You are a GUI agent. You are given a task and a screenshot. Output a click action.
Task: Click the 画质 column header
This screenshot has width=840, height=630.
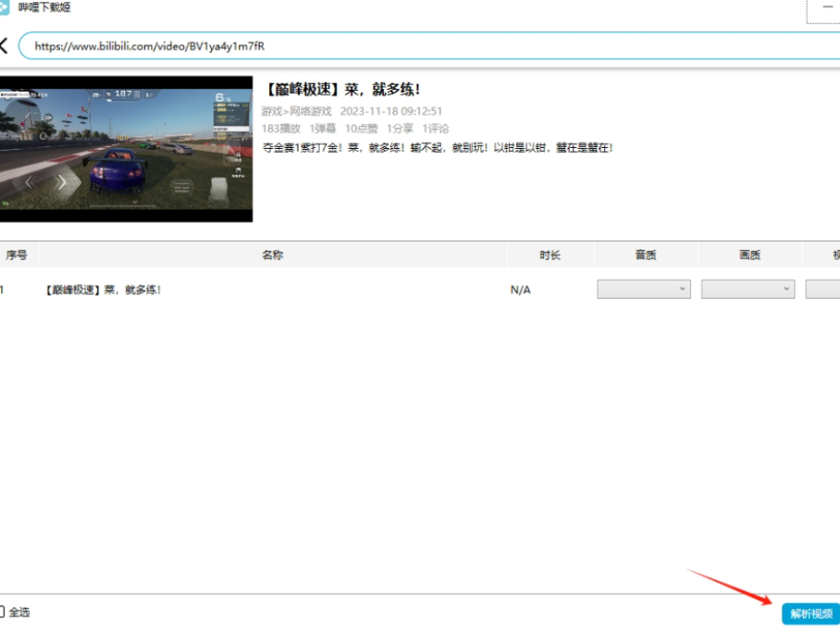[750, 255]
